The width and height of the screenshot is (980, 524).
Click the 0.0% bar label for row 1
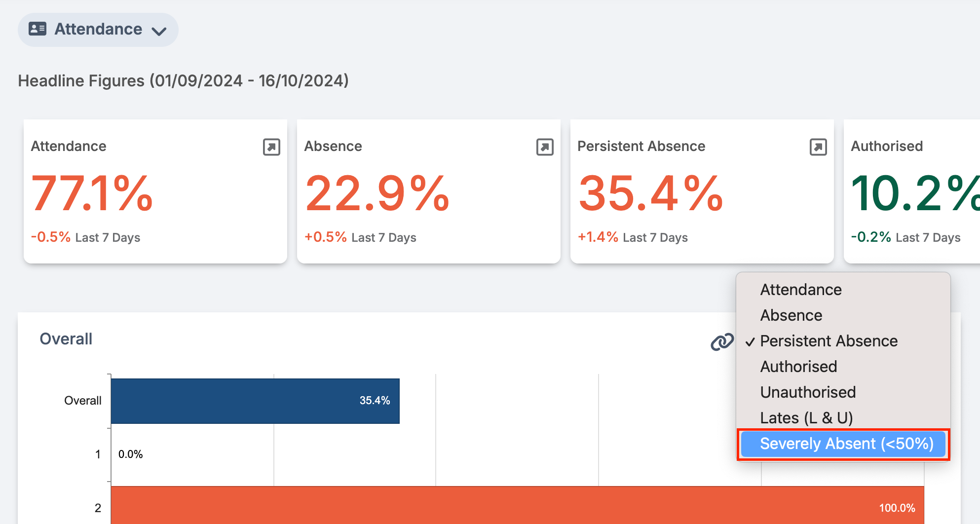coord(131,453)
